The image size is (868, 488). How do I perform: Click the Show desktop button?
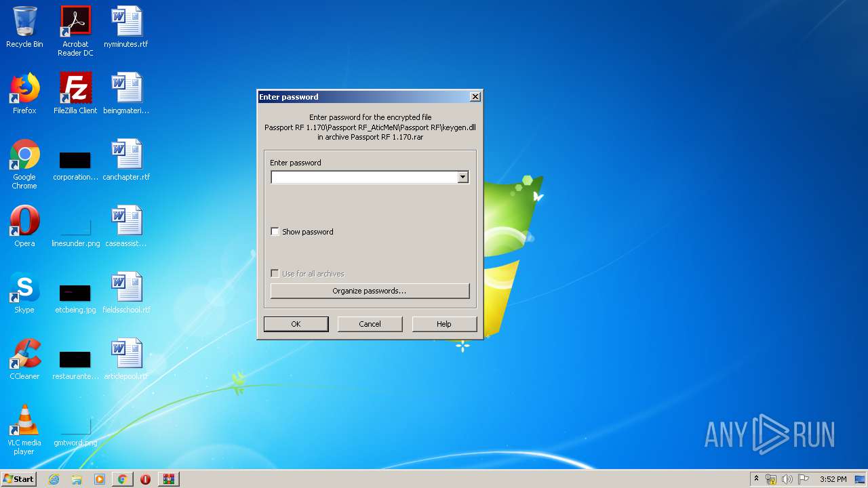click(x=860, y=479)
